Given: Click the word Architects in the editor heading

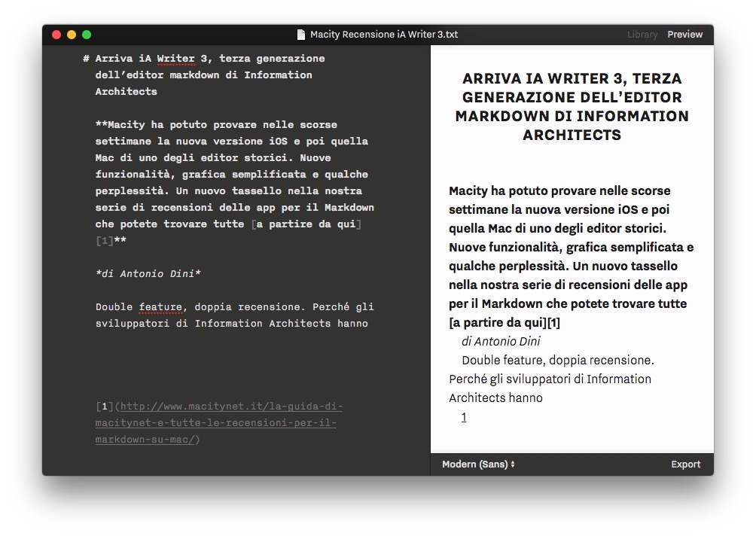Looking at the screenshot, I should coord(127,92).
